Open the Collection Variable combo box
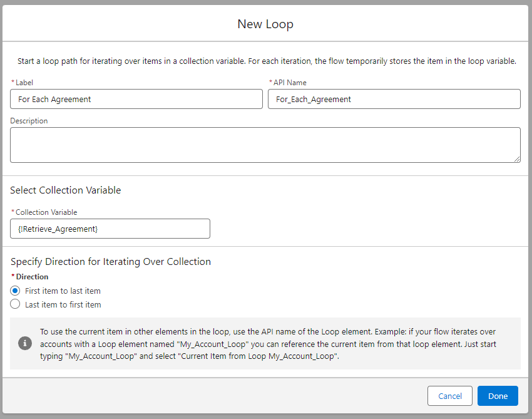 [x=110, y=229]
